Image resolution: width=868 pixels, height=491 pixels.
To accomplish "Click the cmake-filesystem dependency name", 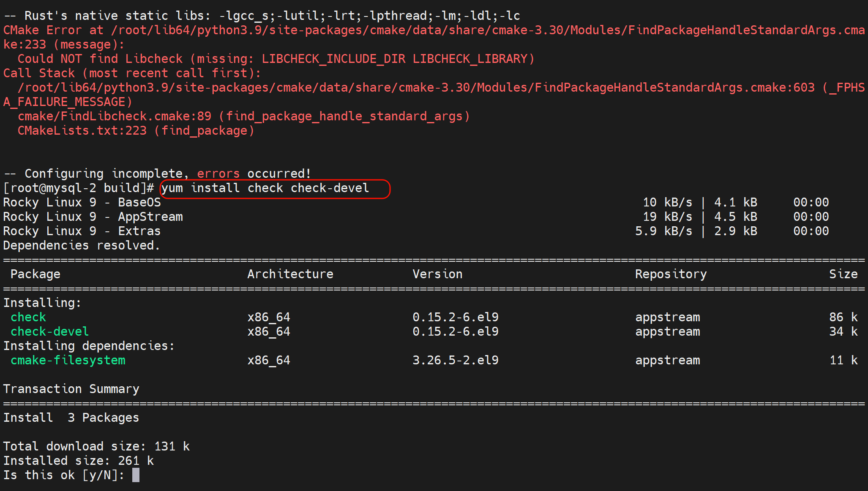I will click(x=68, y=360).
